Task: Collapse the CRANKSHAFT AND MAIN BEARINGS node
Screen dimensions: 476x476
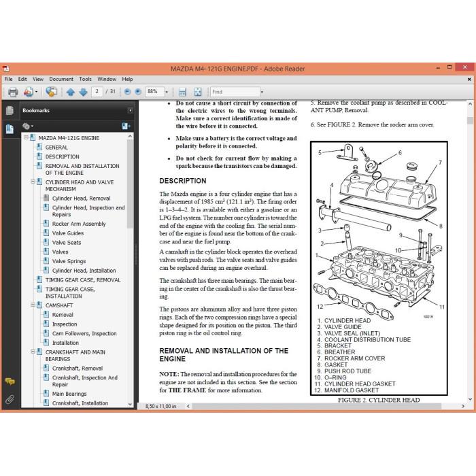Action: pos(33,352)
